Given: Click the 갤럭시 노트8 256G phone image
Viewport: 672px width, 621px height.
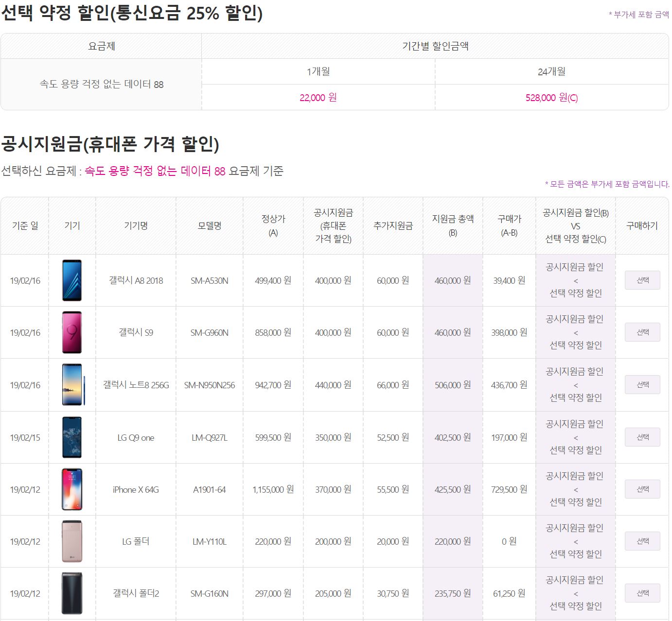Looking at the screenshot, I should point(73,385).
